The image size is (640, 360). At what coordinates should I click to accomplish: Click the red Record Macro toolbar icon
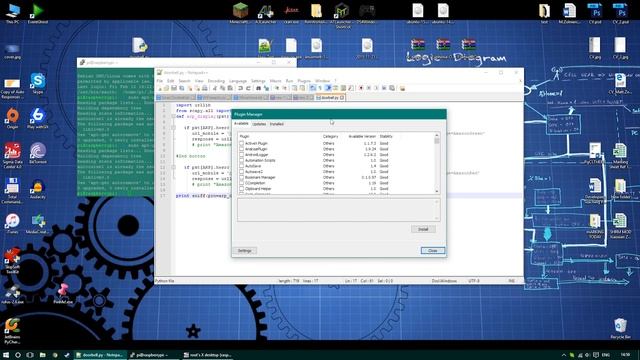coord(361,88)
